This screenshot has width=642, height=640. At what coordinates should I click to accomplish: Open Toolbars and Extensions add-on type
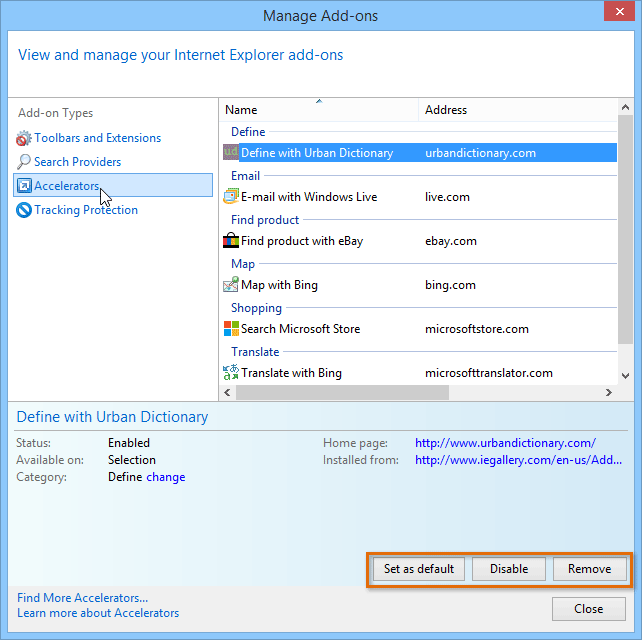(x=97, y=138)
